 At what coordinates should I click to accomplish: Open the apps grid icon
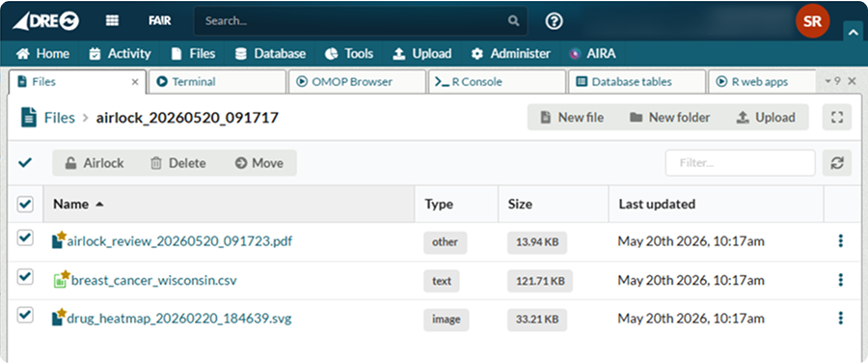point(113,21)
